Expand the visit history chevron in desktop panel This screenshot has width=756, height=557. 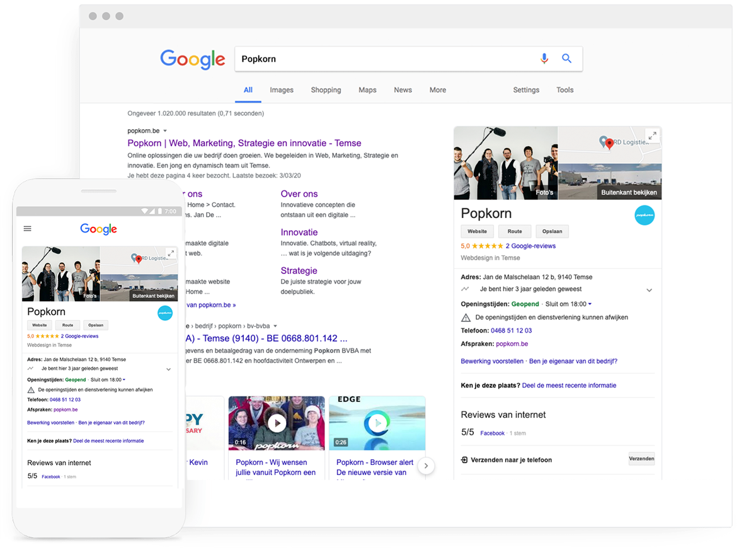649,290
